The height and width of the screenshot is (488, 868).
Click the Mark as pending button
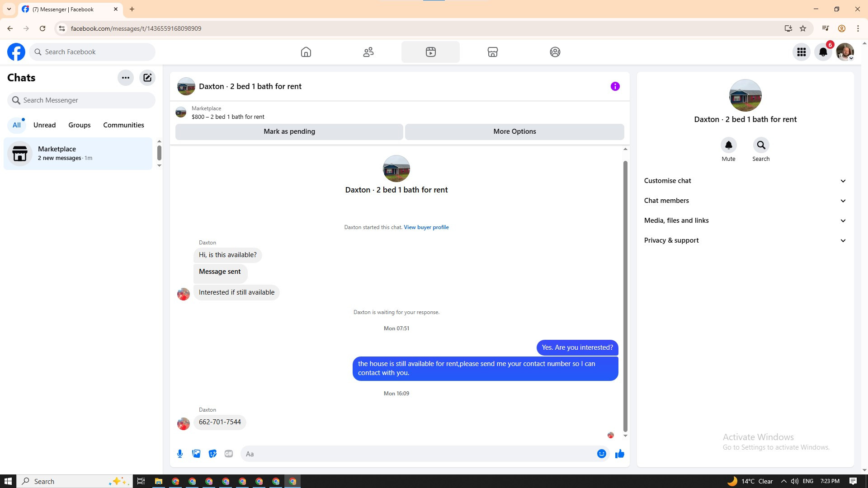tap(289, 131)
